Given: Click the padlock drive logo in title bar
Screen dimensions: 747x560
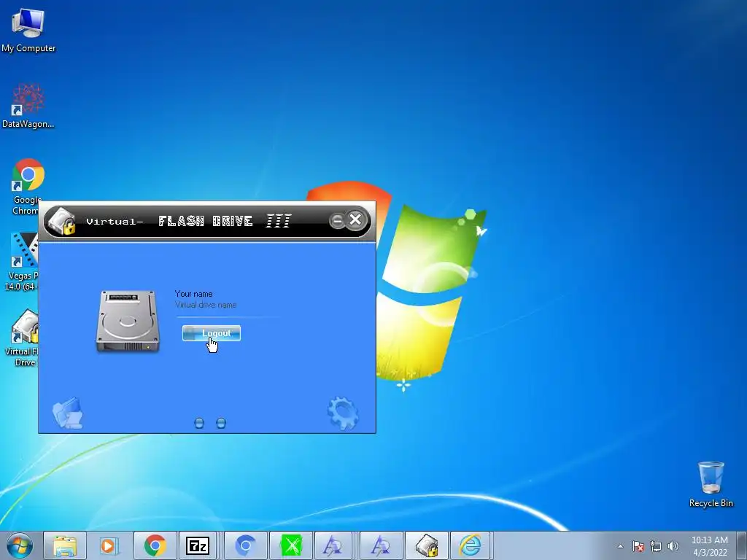Looking at the screenshot, I should click(63, 220).
